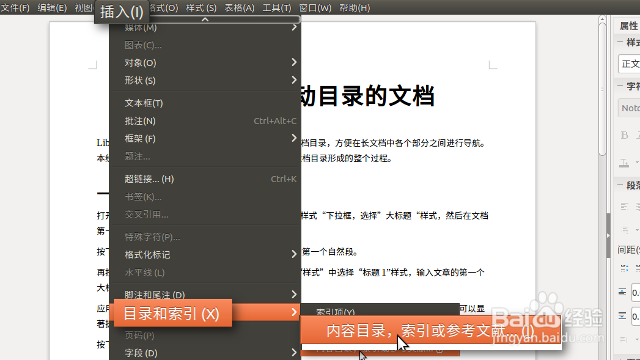
Task: Open the 帮助(H) menu
Action: click(x=355, y=8)
